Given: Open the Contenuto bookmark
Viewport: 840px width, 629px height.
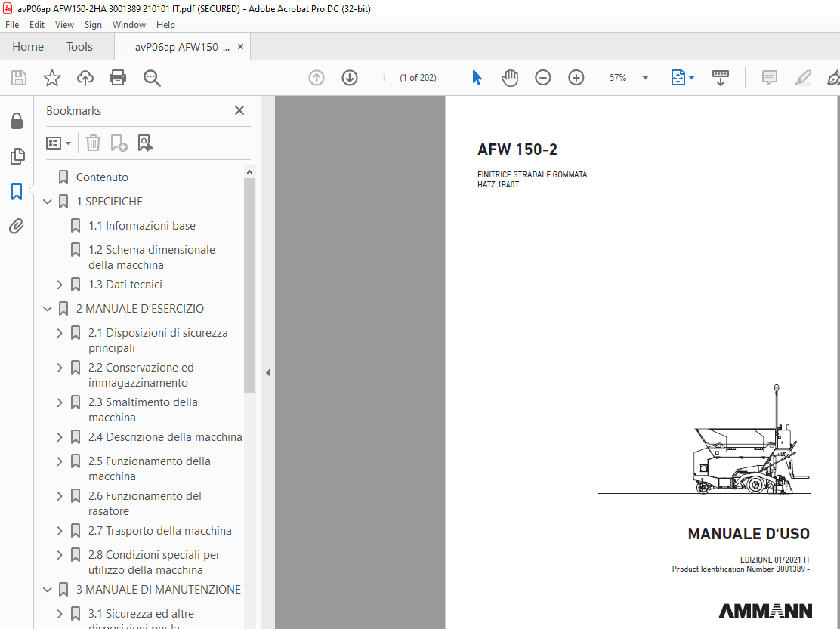Looking at the screenshot, I should pos(102,177).
